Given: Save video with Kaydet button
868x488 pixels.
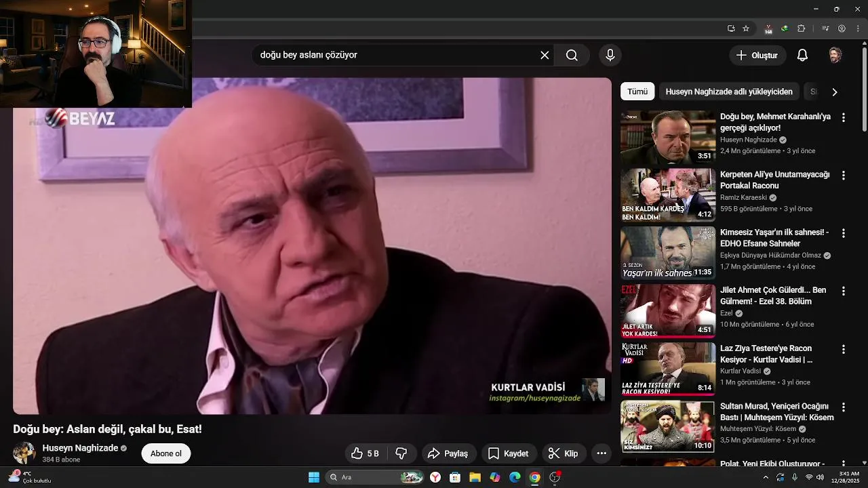Looking at the screenshot, I should point(509,453).
